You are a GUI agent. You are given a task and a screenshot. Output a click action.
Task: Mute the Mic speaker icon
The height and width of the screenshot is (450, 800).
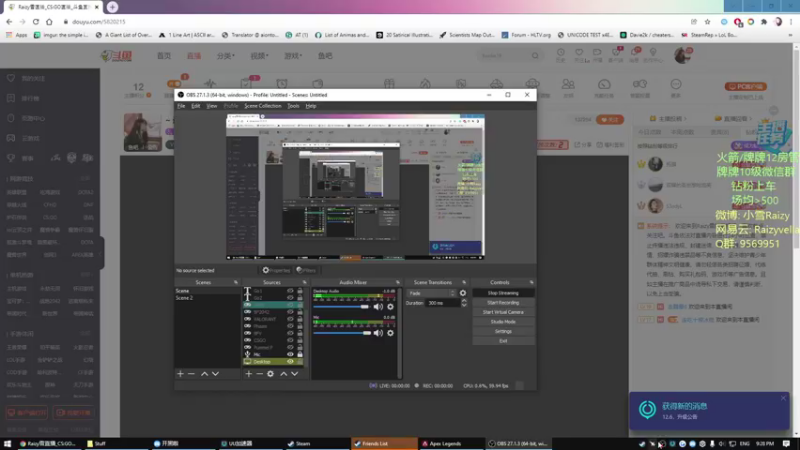tap(378, 333)
